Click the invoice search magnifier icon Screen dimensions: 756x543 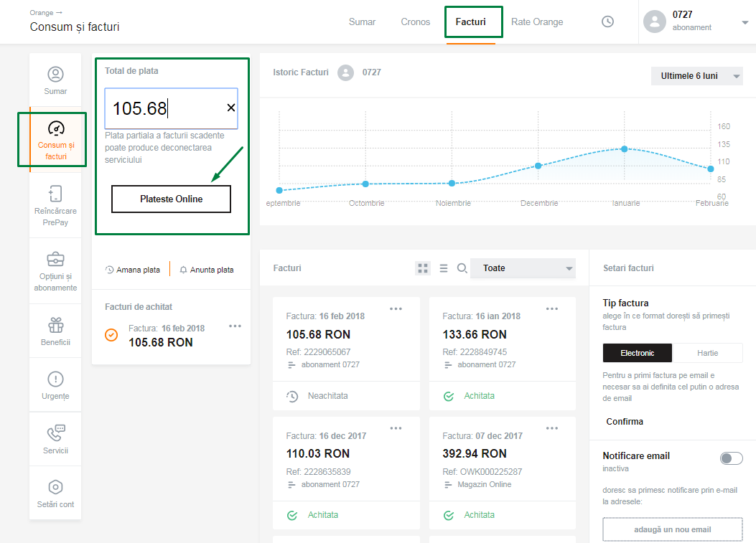pos(462,268)
